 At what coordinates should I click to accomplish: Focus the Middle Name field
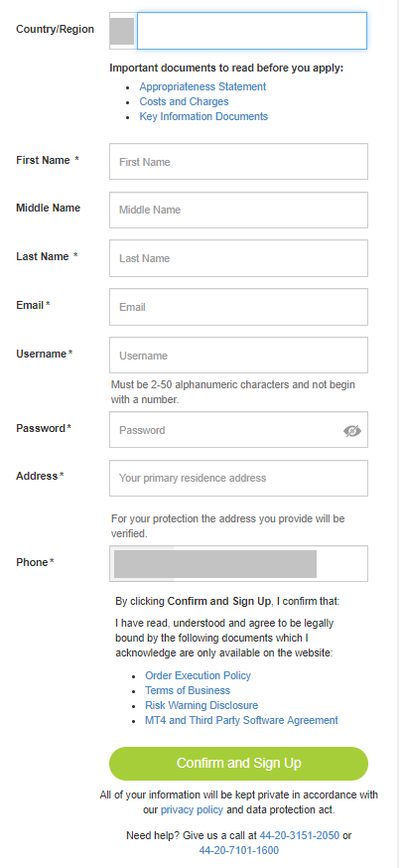point(238,210)
